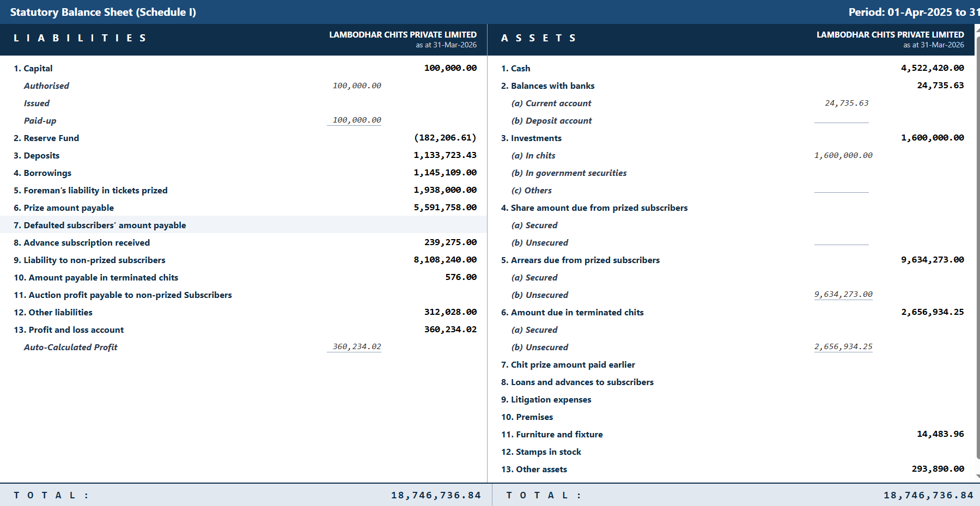Screen dimensions: 980x506
Task: Click the amount 1,938,000.00
Action: click(445, 190)
